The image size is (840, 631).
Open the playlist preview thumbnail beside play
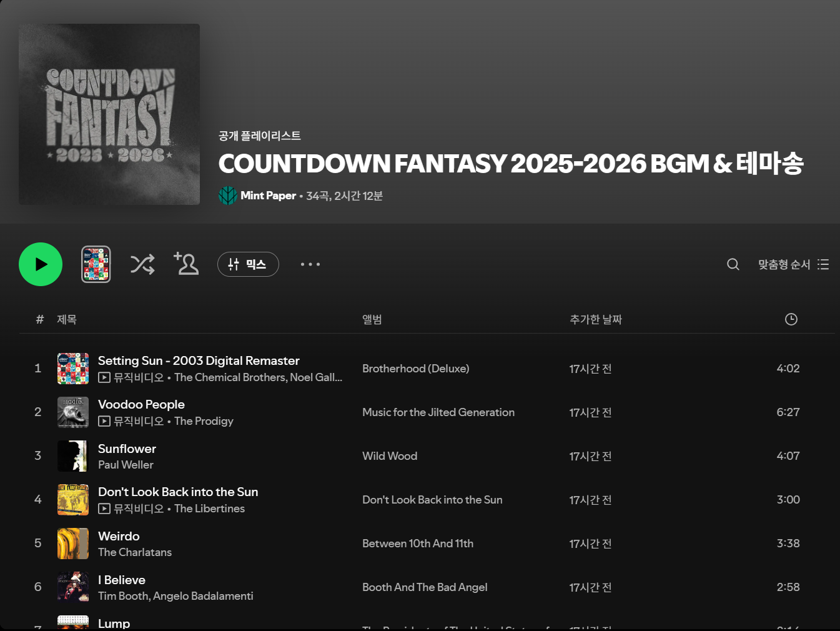tap(96, 264)
